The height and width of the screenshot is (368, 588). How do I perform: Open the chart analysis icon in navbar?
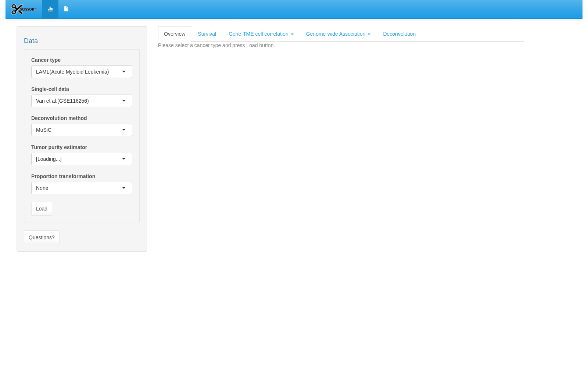[50, 9]
